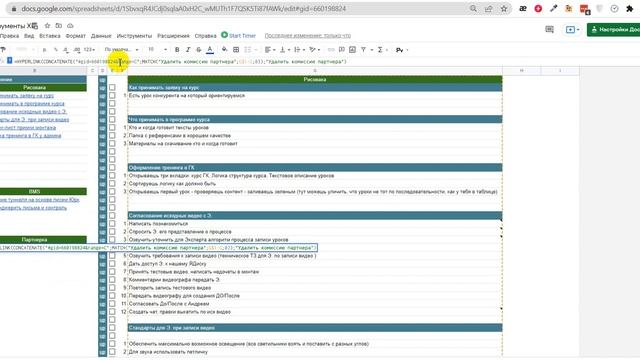Click into the formula bar text

pos(180,62)
